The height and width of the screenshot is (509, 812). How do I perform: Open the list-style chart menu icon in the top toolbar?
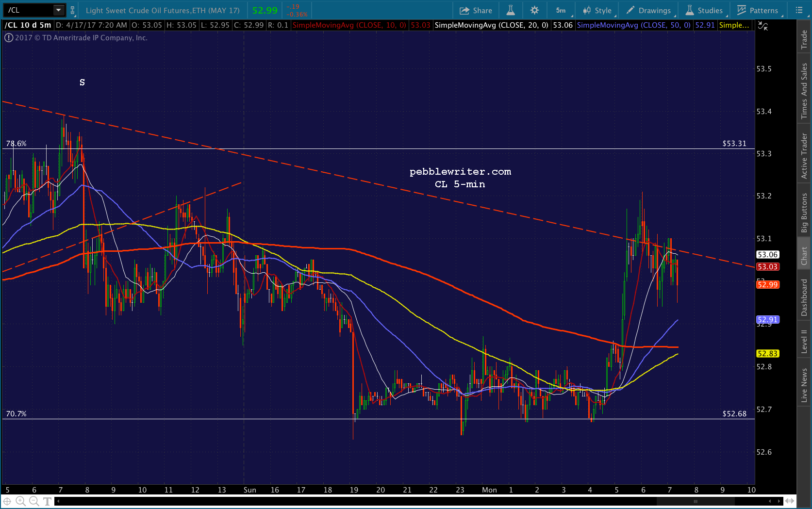pos(799,10)
